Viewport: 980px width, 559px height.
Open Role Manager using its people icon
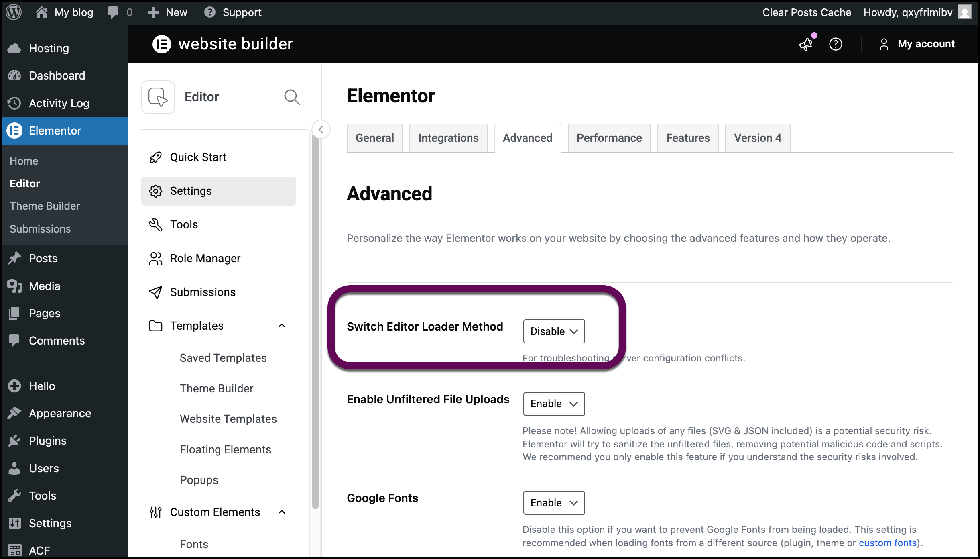point(155,258)
